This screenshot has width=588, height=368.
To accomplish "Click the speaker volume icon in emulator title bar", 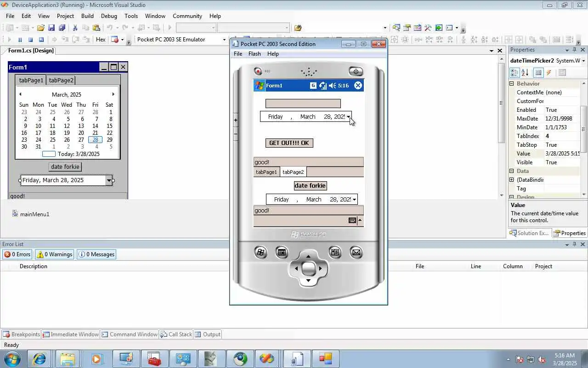I will [x=332, y=86].
